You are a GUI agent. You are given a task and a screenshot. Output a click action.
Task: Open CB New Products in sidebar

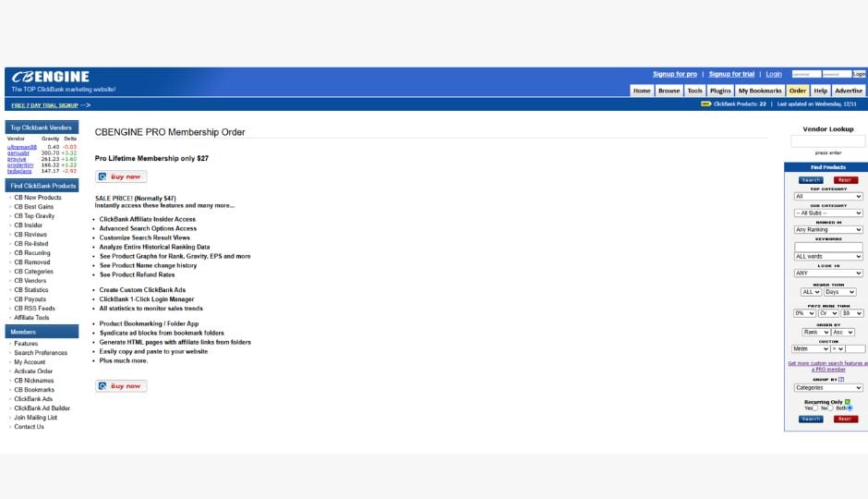(x=38, y=198)
